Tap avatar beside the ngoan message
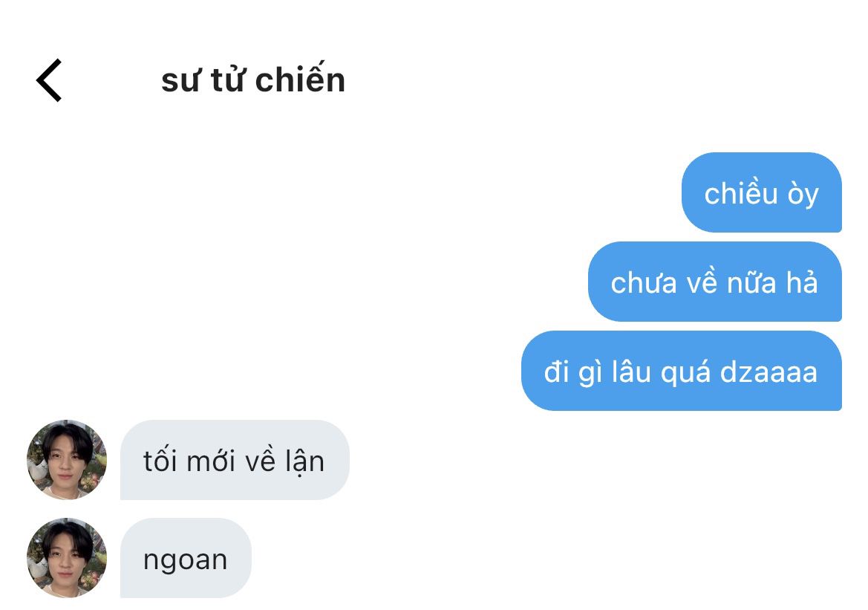Image resolution: width=868 pixels, height=610 pixels. (x=66, y=558)
